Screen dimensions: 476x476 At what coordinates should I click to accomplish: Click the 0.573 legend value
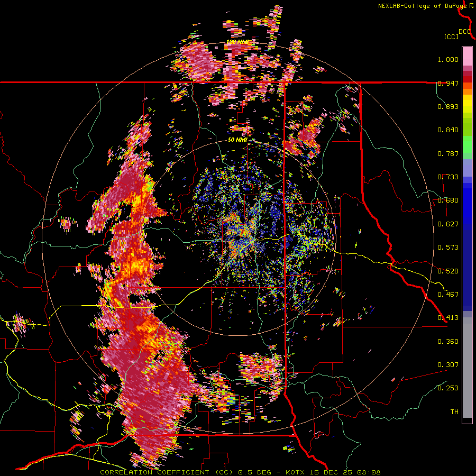click(448, 248)
